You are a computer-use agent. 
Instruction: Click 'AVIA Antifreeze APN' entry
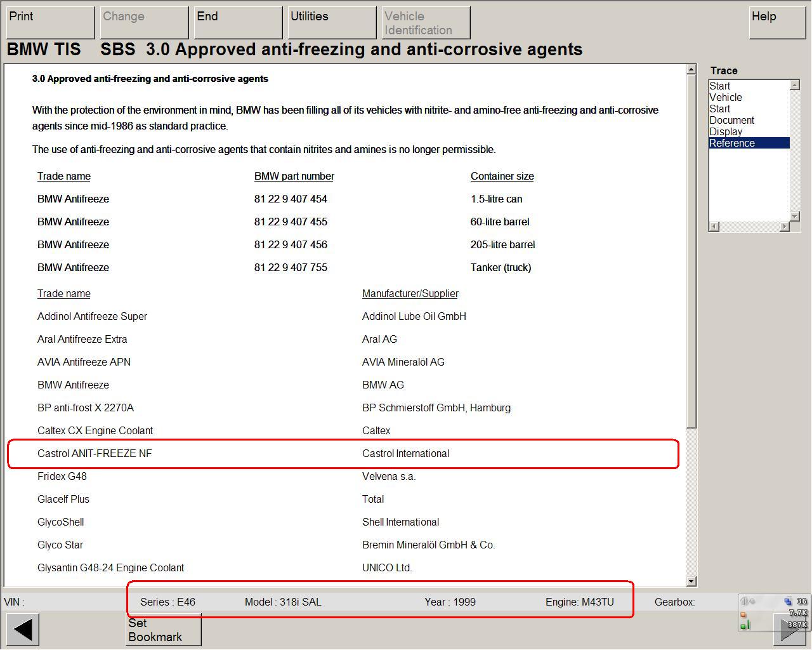coord(84,362)
